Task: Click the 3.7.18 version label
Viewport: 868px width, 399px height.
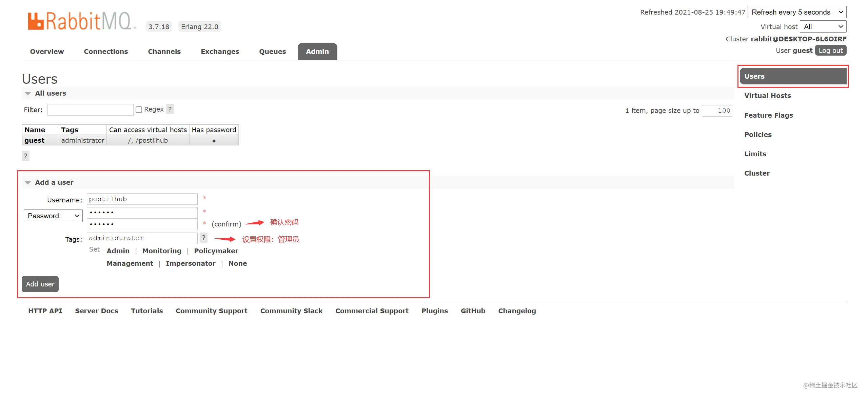Action: click(x=159, y=27)
